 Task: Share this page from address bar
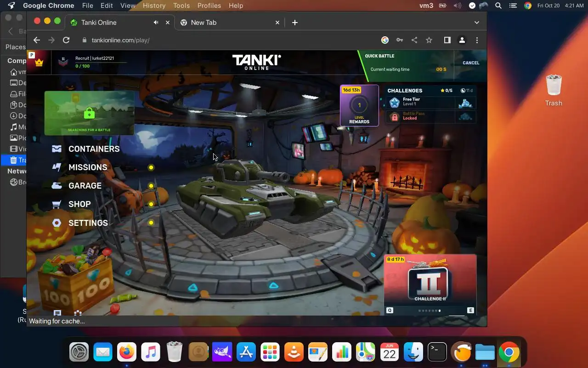click(414, 40)
